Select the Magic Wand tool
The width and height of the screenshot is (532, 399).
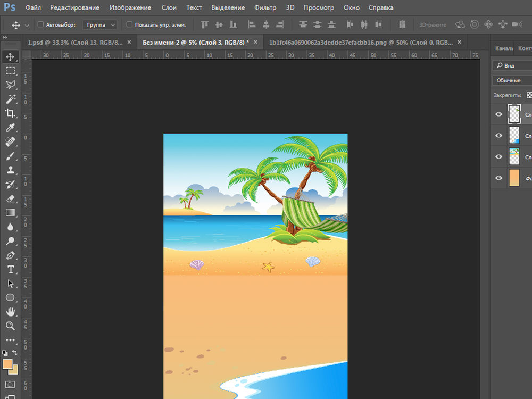(x=10, y=99)
